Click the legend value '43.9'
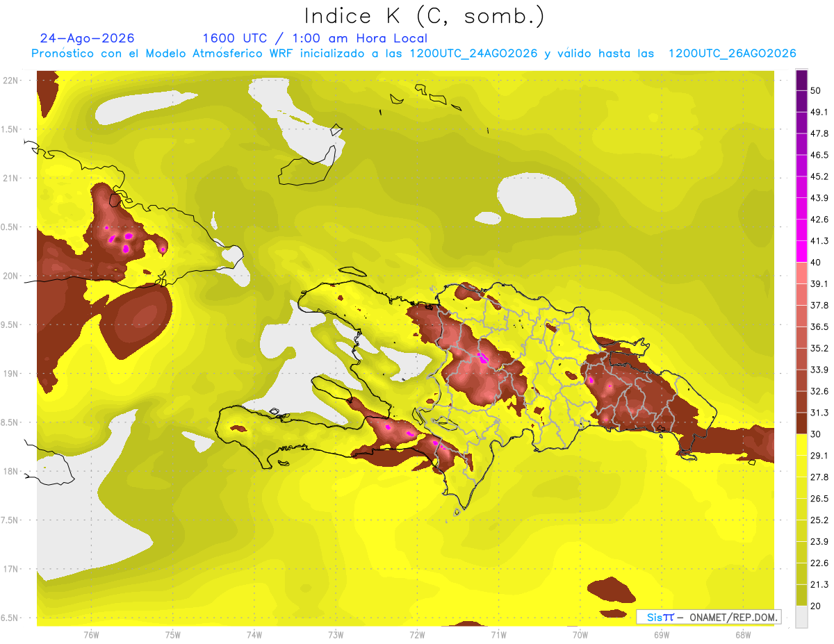 819,198
